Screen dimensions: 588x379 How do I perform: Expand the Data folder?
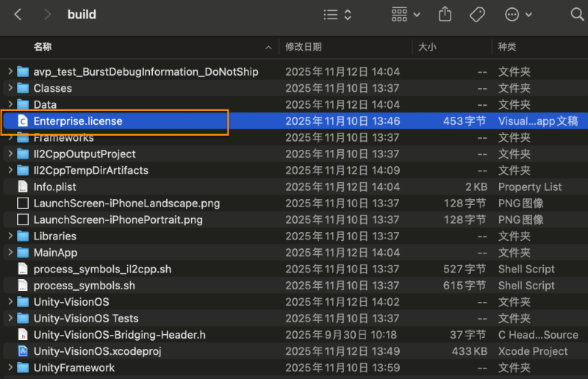click(10, 104)
